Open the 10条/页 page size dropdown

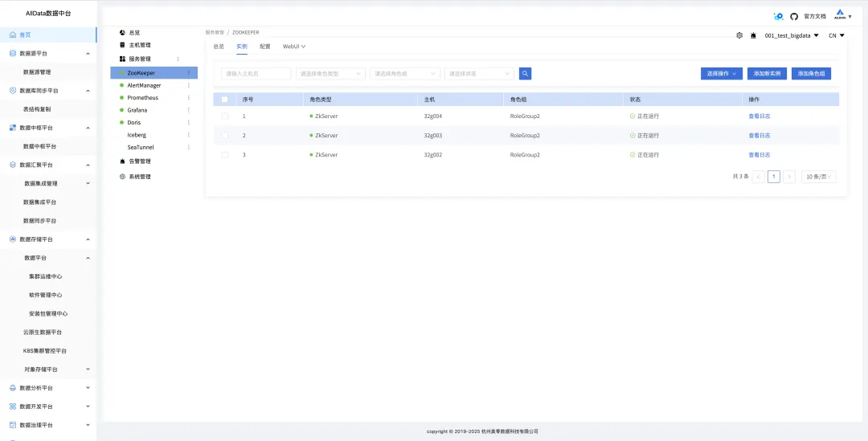coord(819,177)
